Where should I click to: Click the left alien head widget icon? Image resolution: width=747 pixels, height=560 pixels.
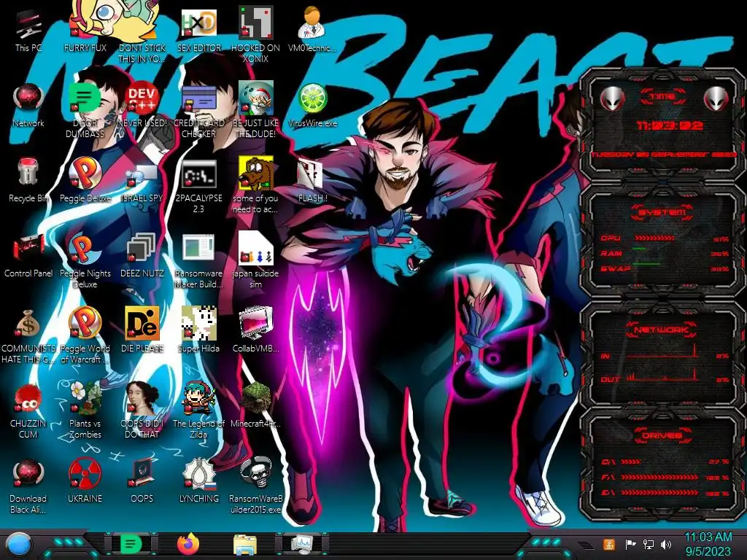(x=612, y=99)
